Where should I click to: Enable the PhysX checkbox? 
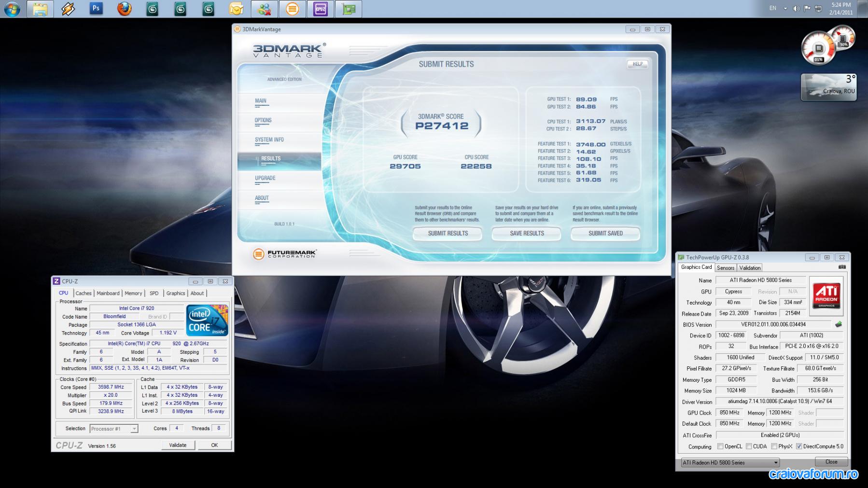tap(774, 446)
